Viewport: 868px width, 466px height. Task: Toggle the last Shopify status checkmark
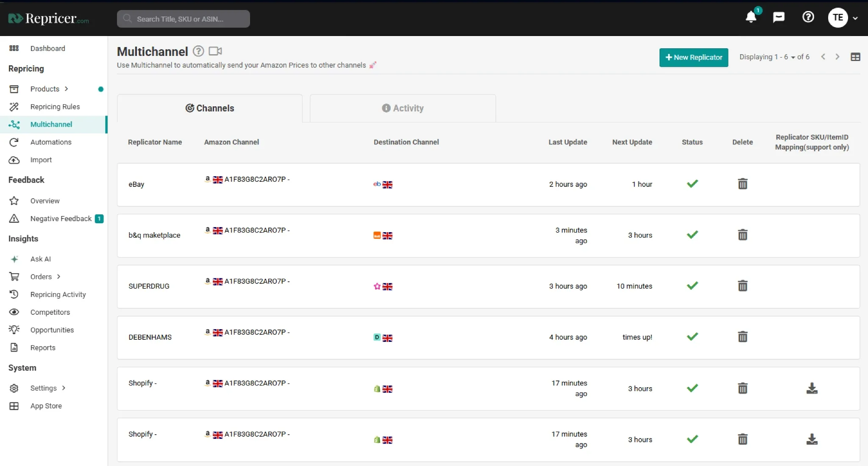coord(692,439)
